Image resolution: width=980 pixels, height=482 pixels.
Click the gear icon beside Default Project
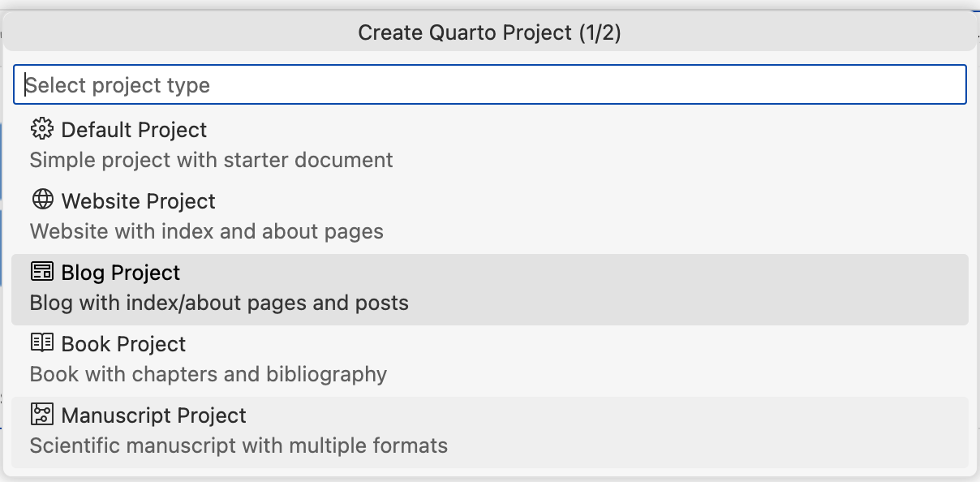pyautogui.click(x=41, y=129)
